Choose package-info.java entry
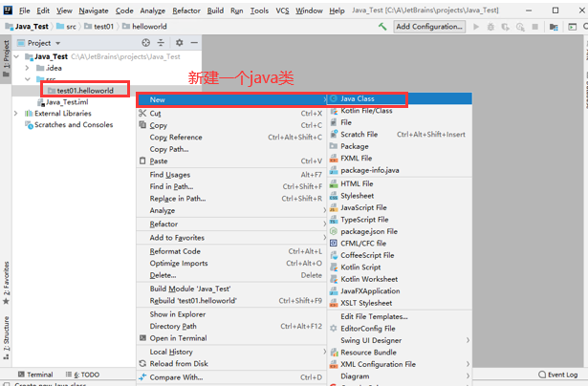The height and width of the screenshot is (386, 588). [400, 170]
